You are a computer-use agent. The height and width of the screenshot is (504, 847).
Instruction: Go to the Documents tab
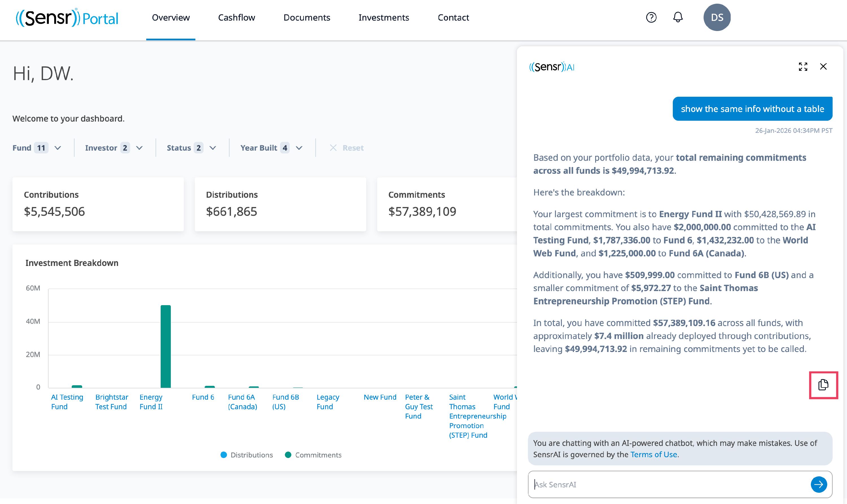click(x=307, y=18)
